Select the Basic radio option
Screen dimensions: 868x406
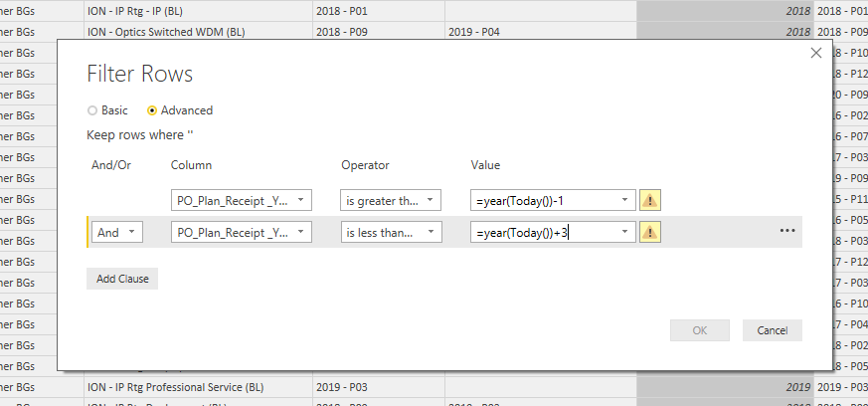click(108, 110)
